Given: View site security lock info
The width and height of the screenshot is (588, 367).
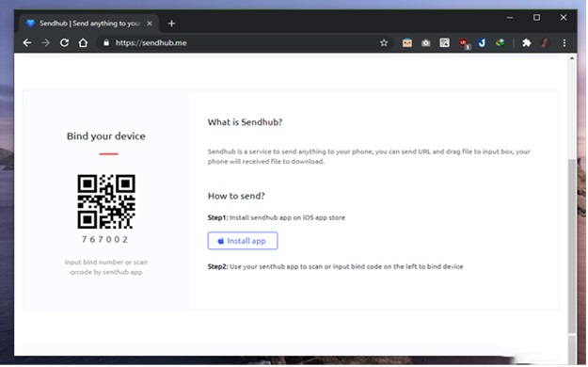Looking at the screenshot, I should coord(106,42).
